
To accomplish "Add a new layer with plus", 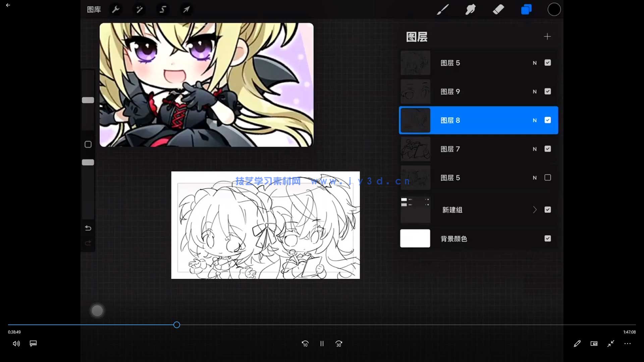I will 547,36.
